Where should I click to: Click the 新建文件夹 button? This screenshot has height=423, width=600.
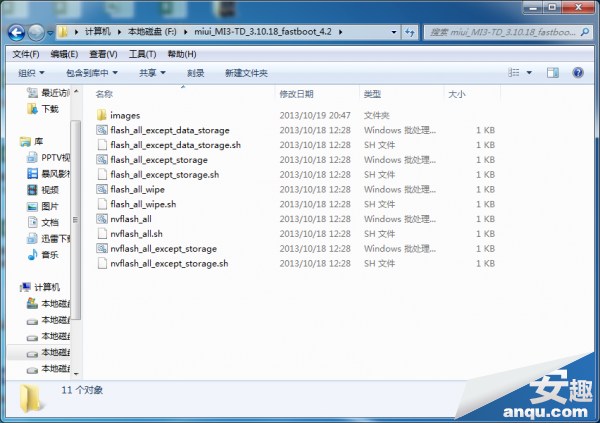coord(246,73)
